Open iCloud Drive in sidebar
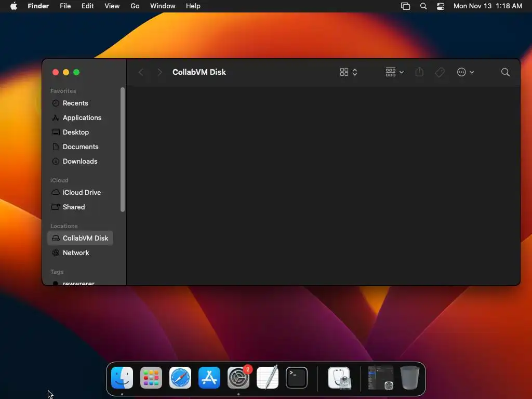 tap(81, 192)
